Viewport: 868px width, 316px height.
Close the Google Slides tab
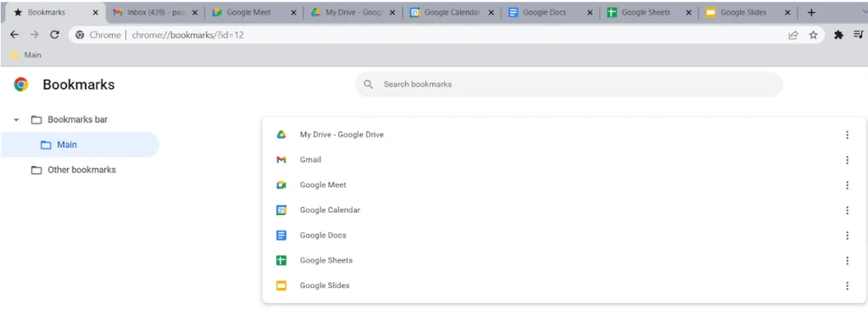click(x=787, y=13)
